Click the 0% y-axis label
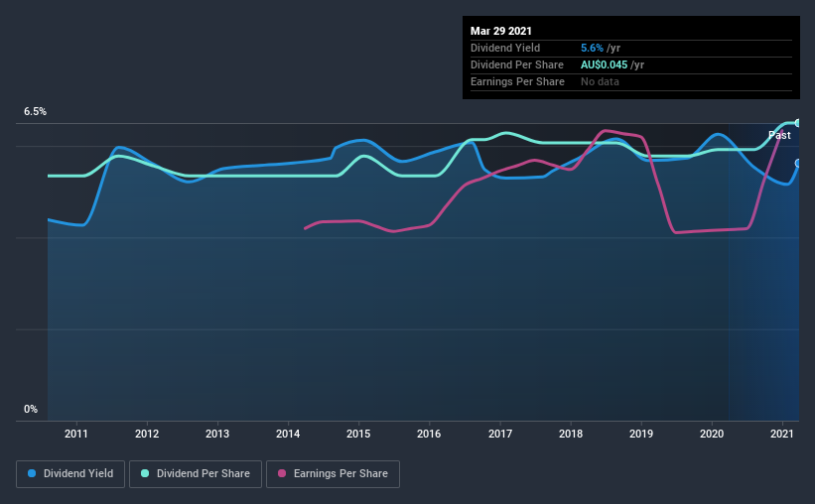Screen dimensions: 815x504 (x=31, y=410)
